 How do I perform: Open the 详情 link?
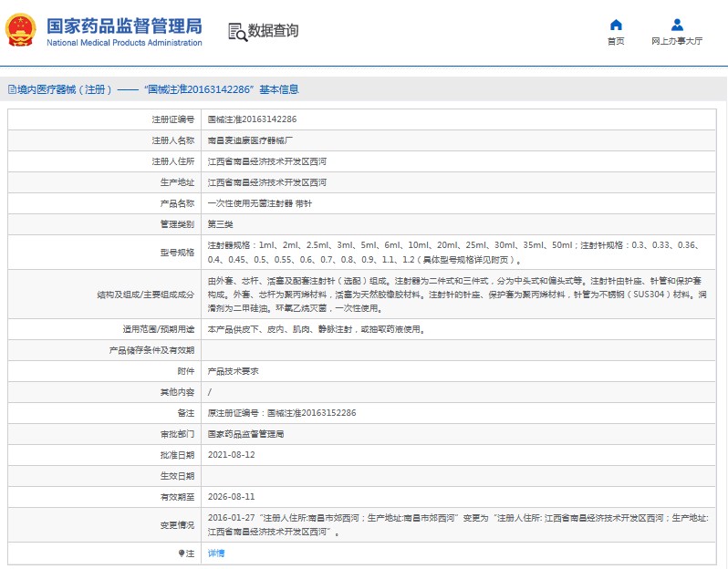[x=216, y=553]
